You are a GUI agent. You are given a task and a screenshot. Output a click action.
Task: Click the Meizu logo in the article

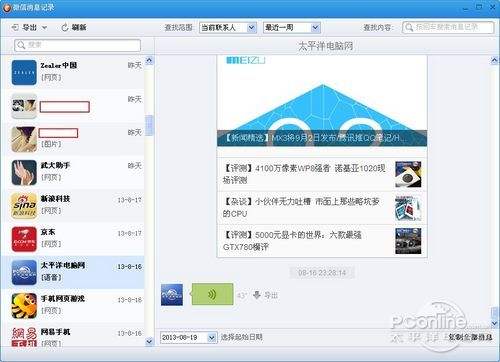coord(245,60)
